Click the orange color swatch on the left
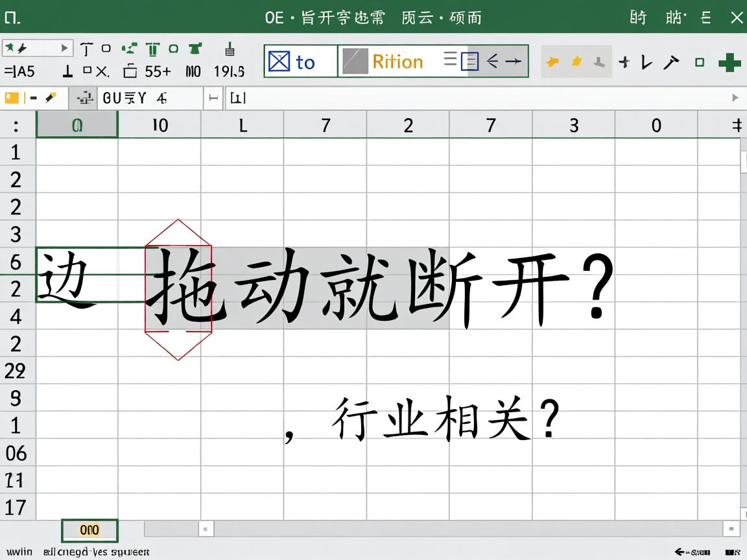This screenshot has height=560, width=747. (x=12, y=97)
